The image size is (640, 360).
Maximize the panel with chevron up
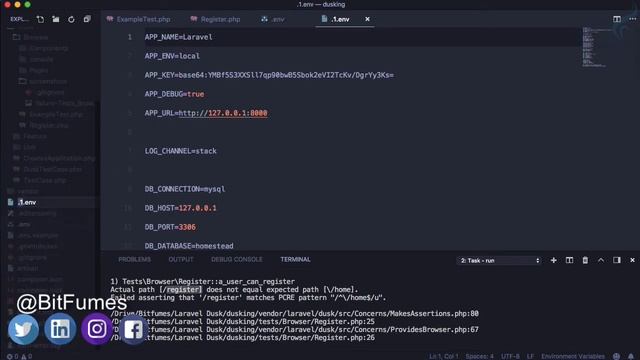[601, 260]
